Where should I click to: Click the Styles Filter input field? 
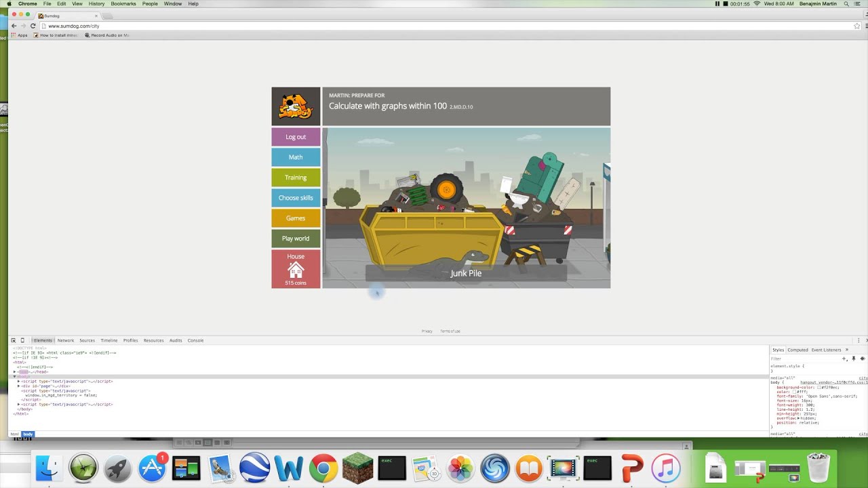(804, 359)
